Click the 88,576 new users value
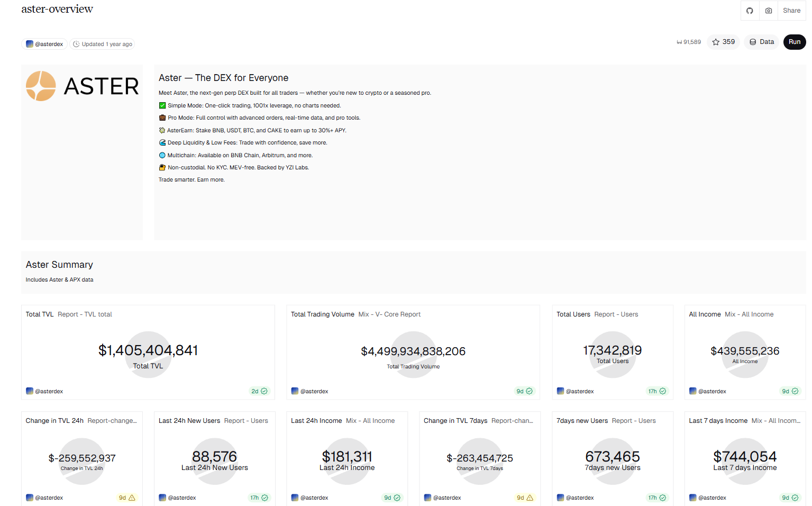 214,456
